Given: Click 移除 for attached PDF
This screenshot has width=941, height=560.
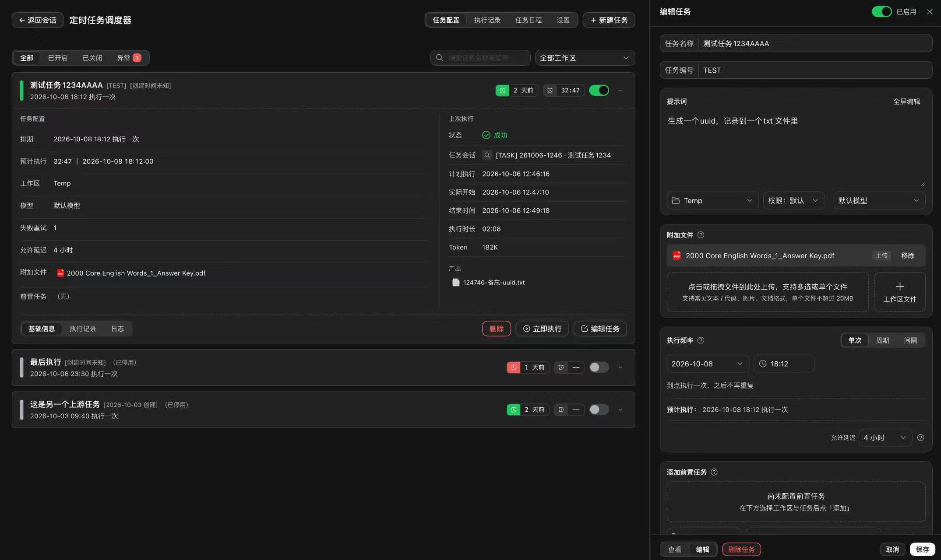Looking at the screenshot, I should [908, 255].
